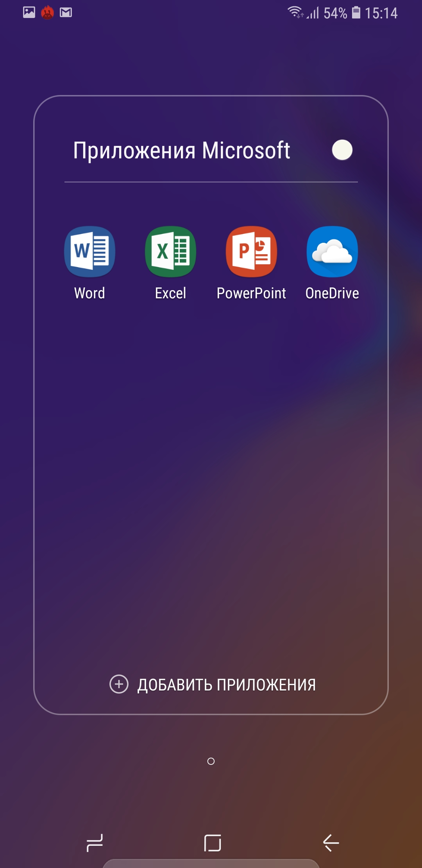Launch the Excel app icon
This screenshot has height=868, width=422.
(x=170, y=251)
